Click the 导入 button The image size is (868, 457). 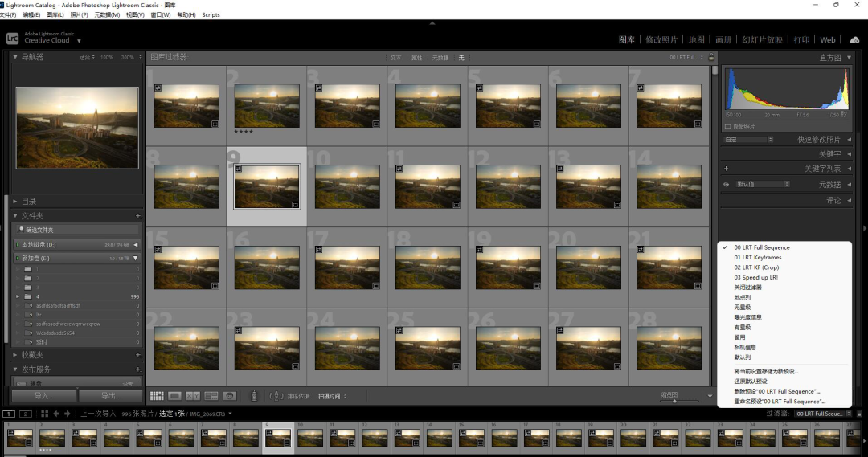pos(43,396)
